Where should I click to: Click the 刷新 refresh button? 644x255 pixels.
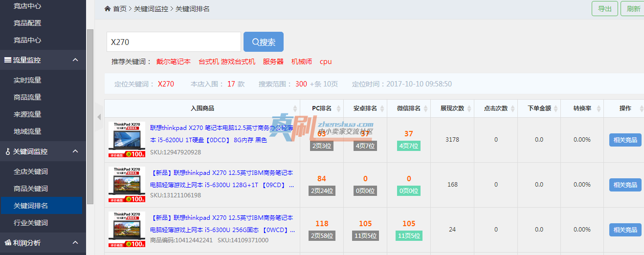point(632,9)
